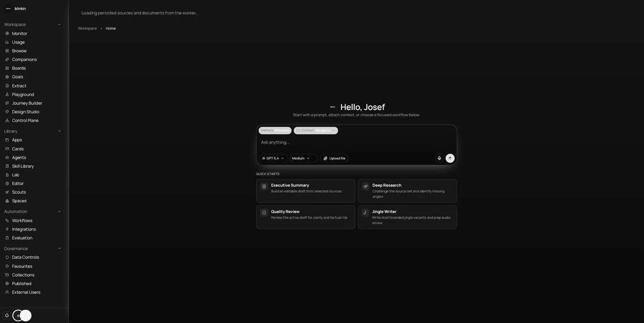Open the Boards icon in sidebar

[7, 68]
